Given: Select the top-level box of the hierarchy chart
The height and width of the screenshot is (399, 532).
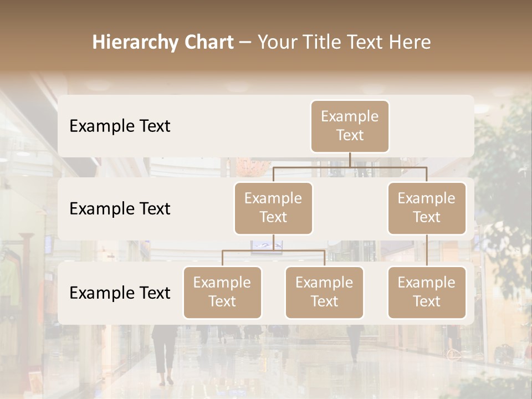Looking at the screenshot, I should pos(350,126).
